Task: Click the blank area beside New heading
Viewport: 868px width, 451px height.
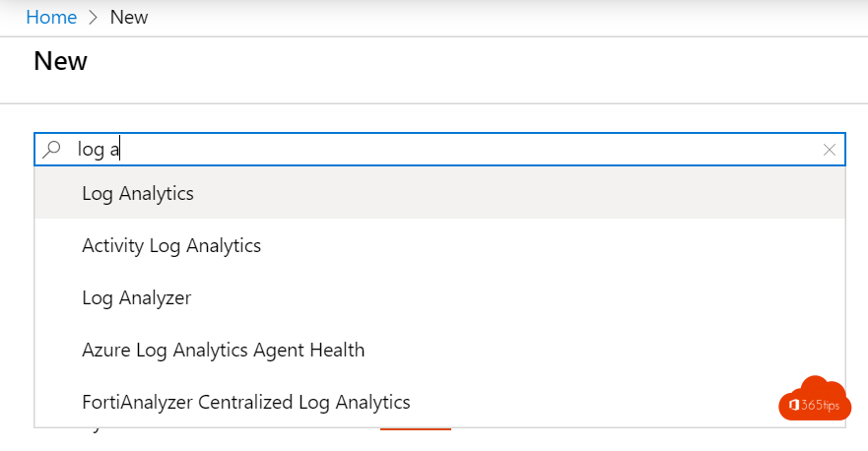Action: [443, 61]
